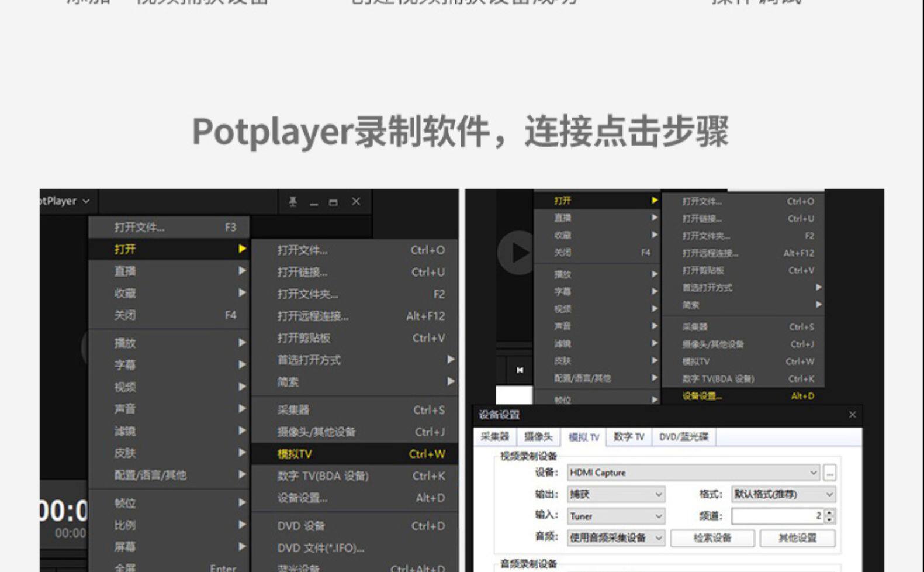Select highlighted 模拟TV Ctrl+W in left window submenu

tap(355, 454)
